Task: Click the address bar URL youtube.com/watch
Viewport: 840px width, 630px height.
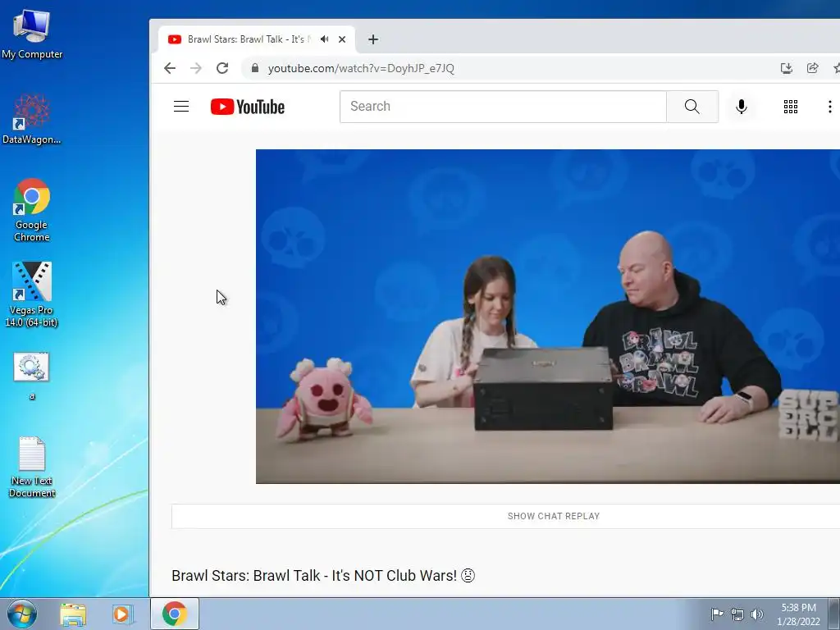Action: (361, 68)
